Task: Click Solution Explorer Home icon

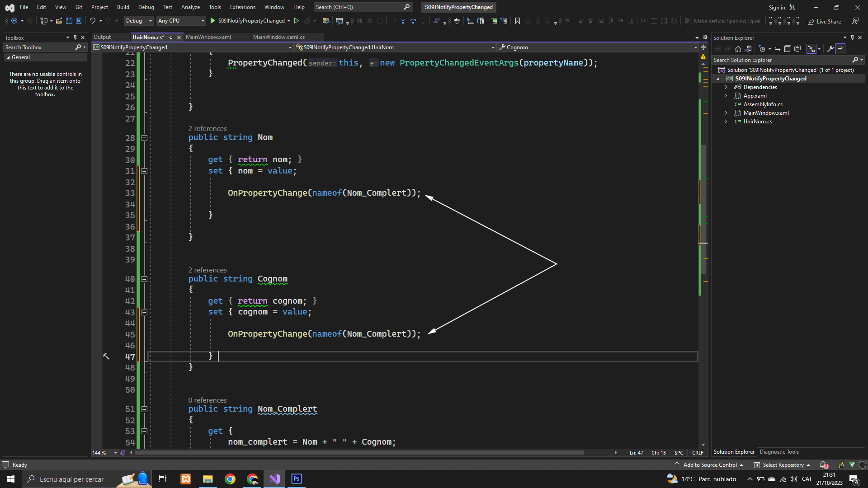Action: tap(738, 49)
